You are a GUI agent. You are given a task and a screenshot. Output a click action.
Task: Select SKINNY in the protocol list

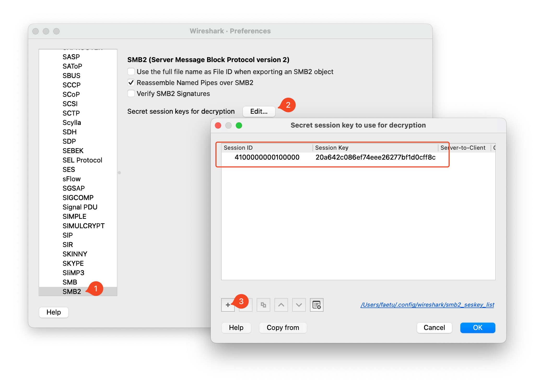pyautogui.click(x=78, y=254)
